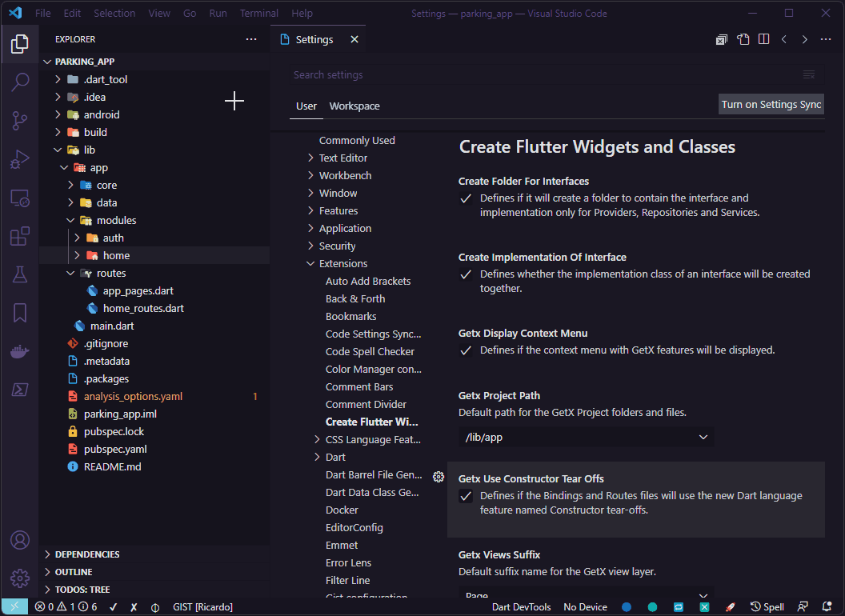Expand the auth module folder
Viewport: 845px width, 616px height.
tap(77, 238)
